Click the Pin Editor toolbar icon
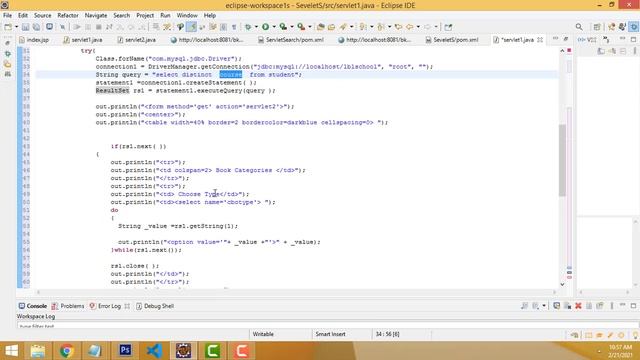This screenshot has height=360, width=640. [448, 27]
